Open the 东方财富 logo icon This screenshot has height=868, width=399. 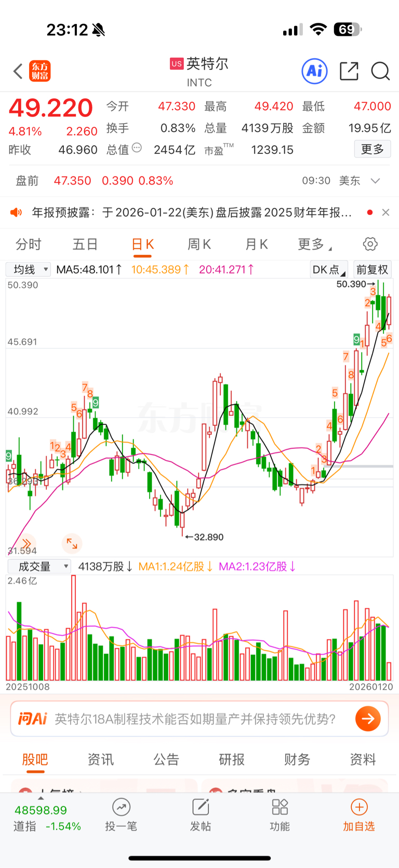click(40, 71)
